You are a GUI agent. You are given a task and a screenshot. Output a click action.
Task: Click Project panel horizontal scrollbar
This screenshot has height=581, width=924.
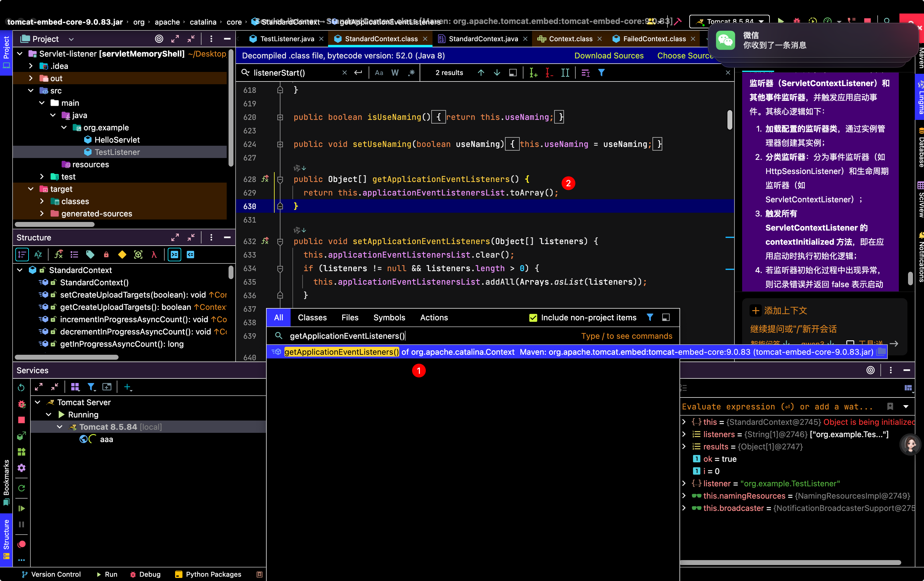coord(54,225)
